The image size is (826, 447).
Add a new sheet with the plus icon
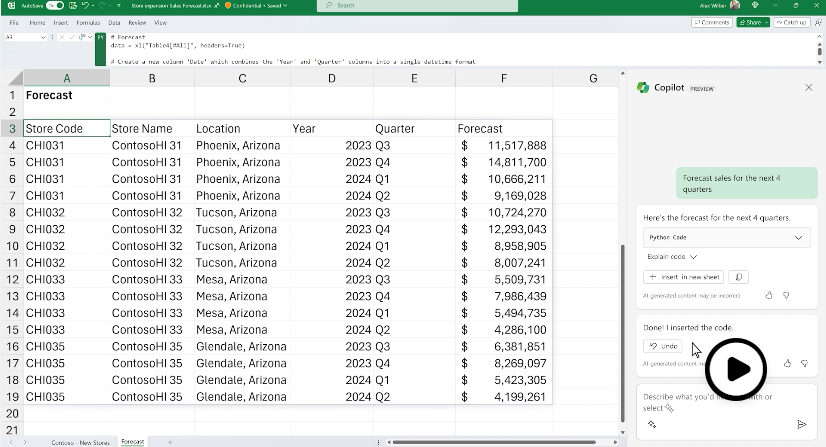170,442
